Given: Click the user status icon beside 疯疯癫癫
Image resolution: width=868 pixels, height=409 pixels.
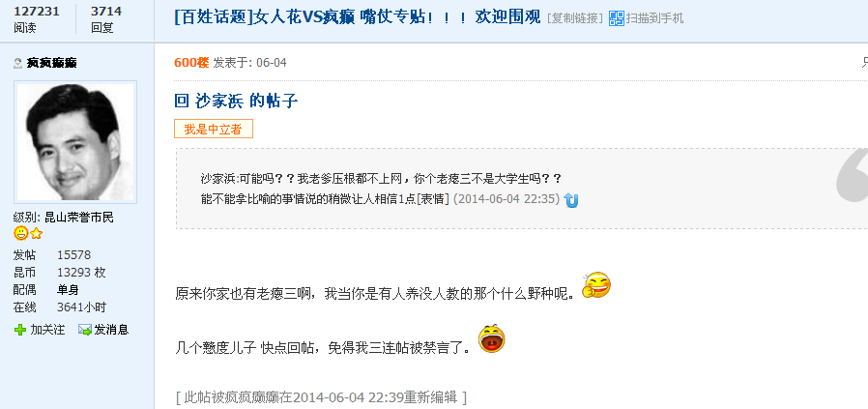Looking at the screenshot, I should click(18, 64).
